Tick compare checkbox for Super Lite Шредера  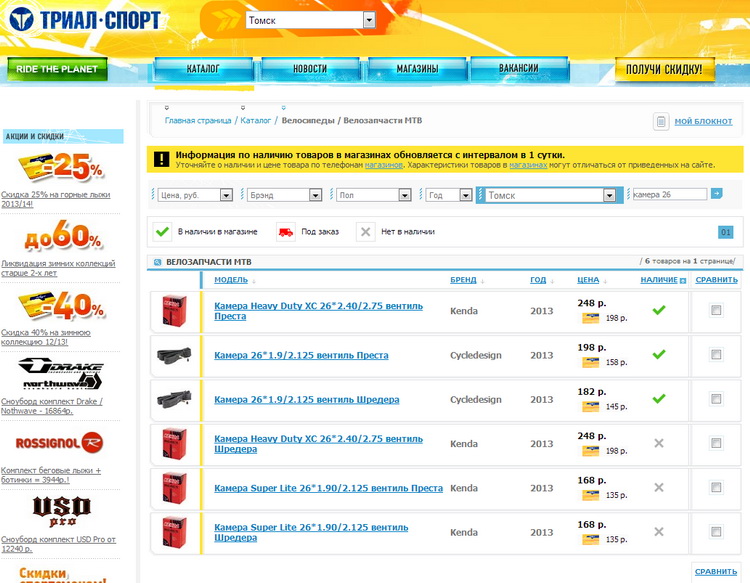[716, 532]
